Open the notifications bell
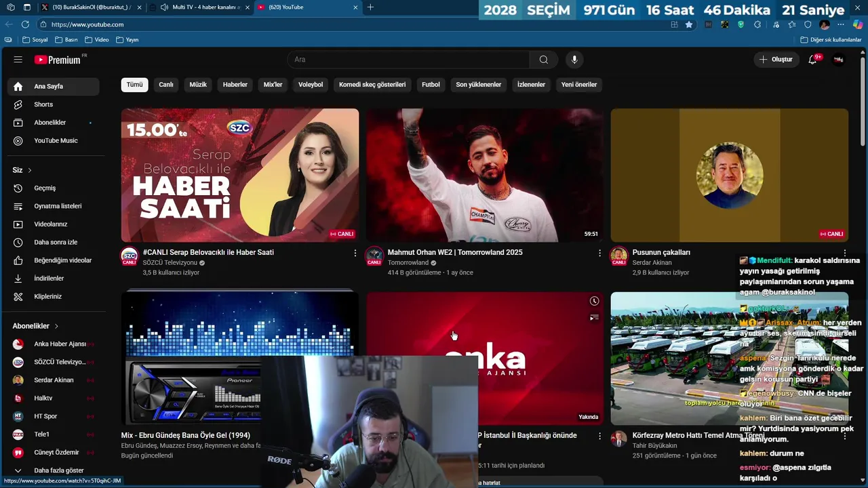 pos(812,60)
